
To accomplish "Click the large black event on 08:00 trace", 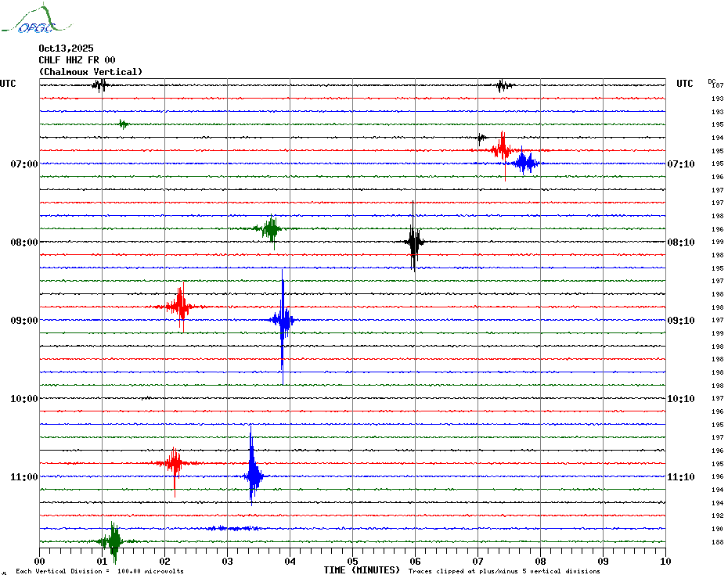I will (413, 241).
